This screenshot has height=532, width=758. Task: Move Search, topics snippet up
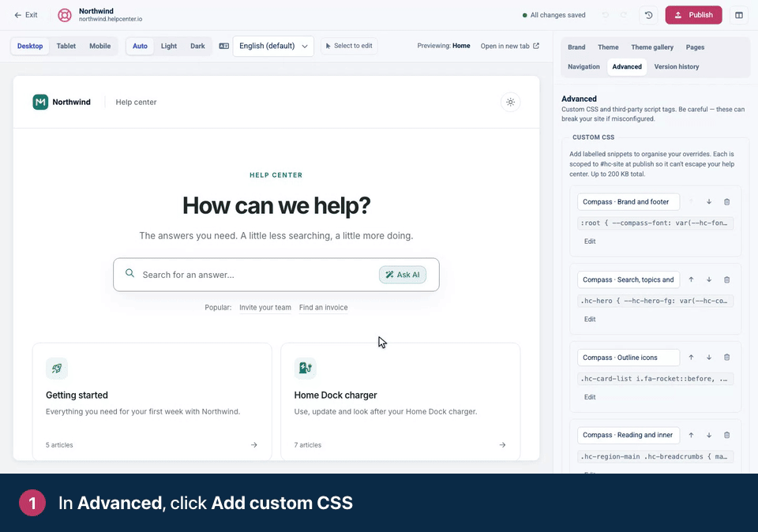pos(692,279)
